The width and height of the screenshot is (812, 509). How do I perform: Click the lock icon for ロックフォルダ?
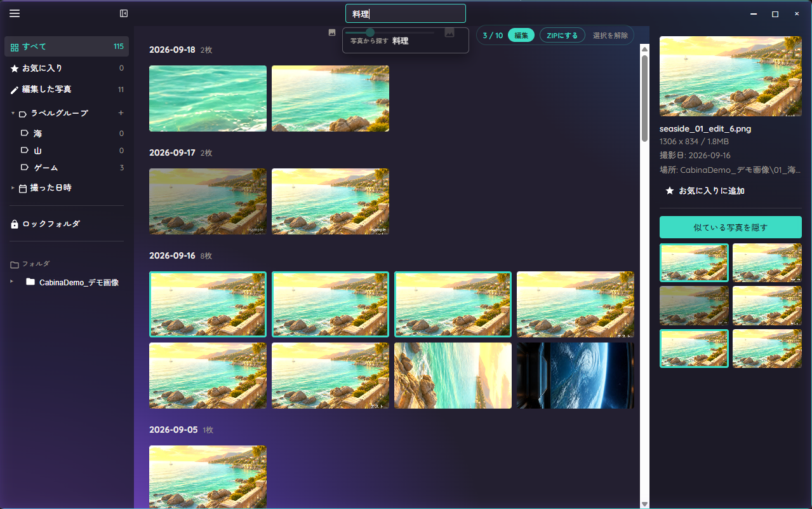click(15, 224)
